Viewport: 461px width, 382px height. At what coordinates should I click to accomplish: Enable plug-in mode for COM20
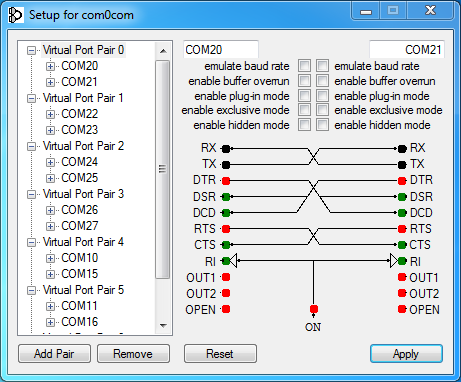pos(304,96)
